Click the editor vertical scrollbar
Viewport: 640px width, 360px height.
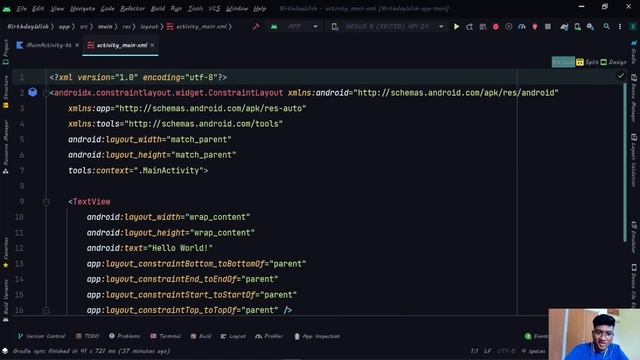coord(625,162)
